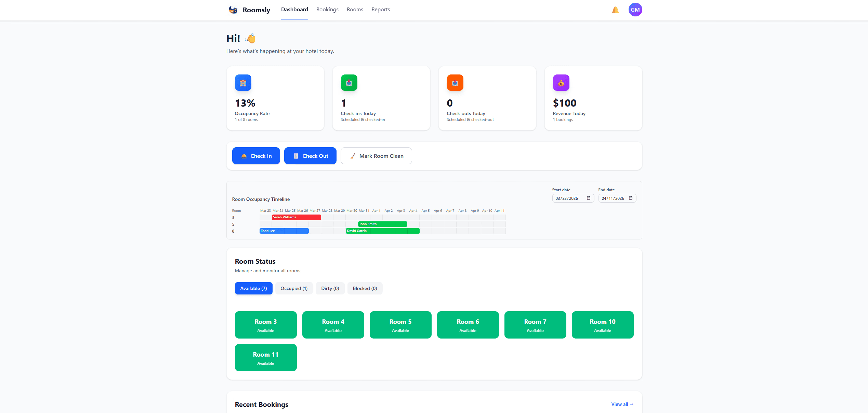
Task: Open the Reports tab
Action: click(x=380, y=10)
